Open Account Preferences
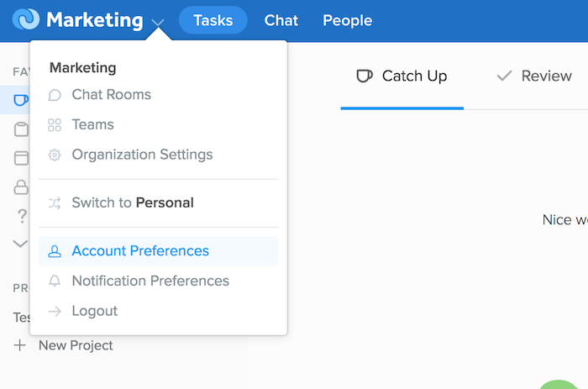The width and height of the screenshot is (588, 389). (159, 251)
